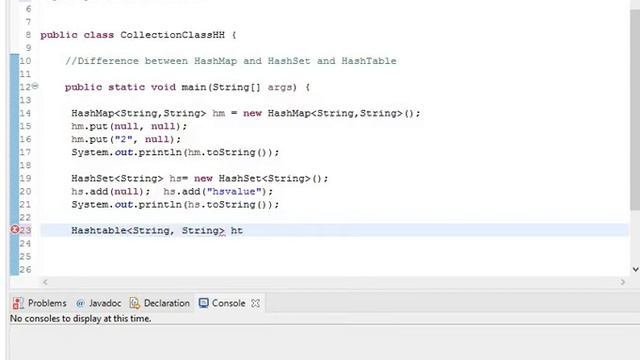
Task: Collapse the main method fold marker
Action: pyautogui.click(x=35, y=86)
